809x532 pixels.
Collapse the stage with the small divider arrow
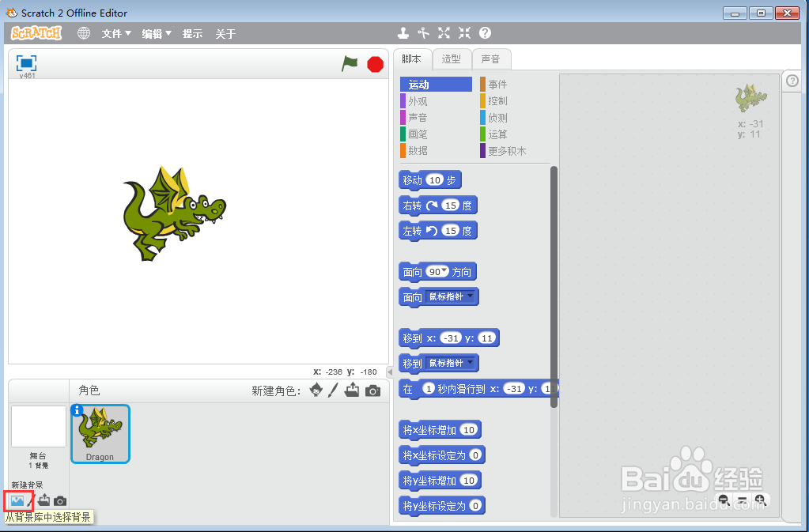[390, 372]
